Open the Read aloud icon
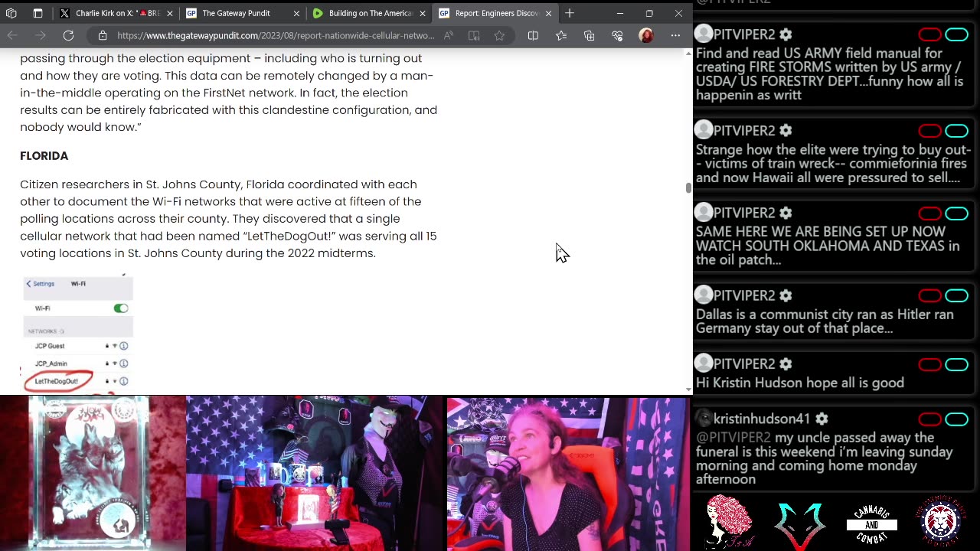980x551 pixels. 449,35
